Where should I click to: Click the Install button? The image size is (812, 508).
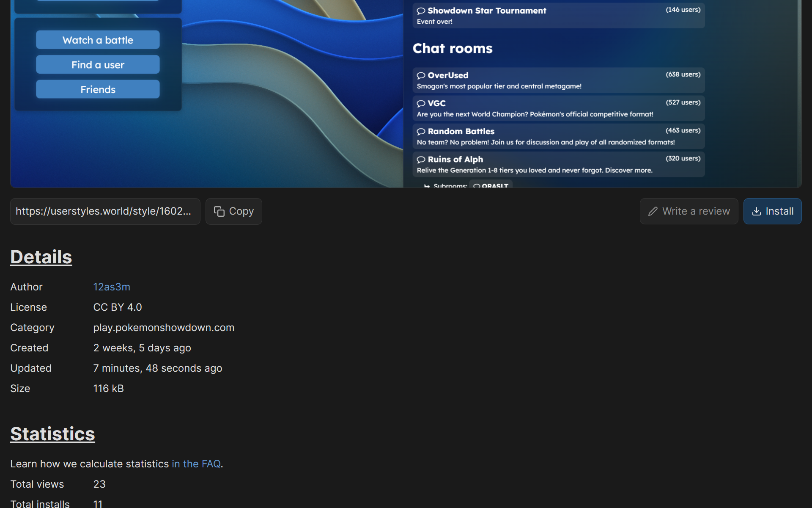(x=772, y=211)
